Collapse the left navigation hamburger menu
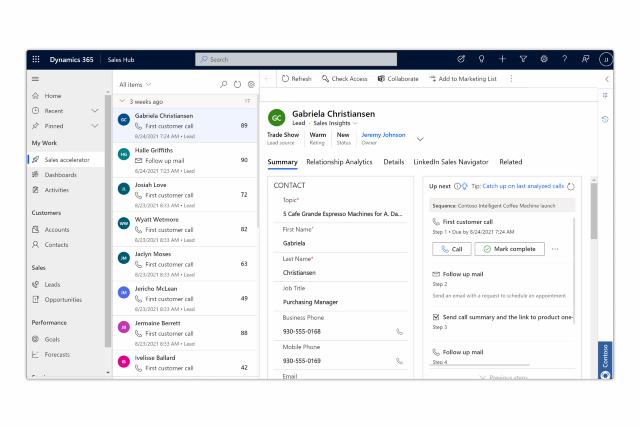Screen dimensions: 640x427 [37, 79]
